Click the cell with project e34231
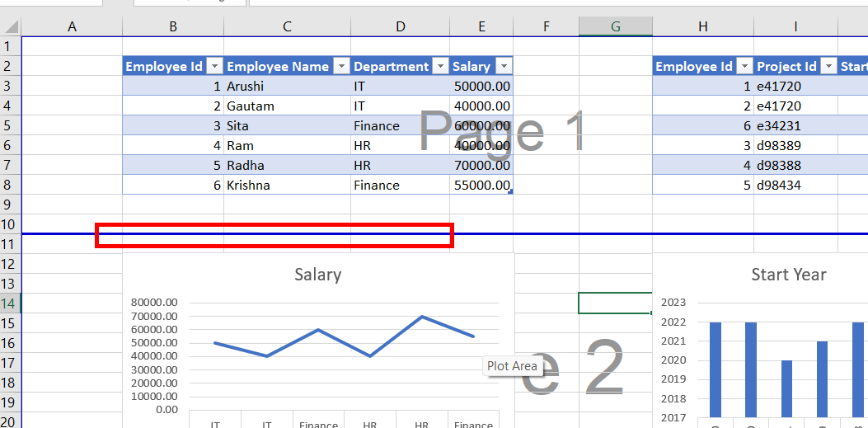Screen dimensions: 868x428 pyautogui.click(x=795, y=126)
